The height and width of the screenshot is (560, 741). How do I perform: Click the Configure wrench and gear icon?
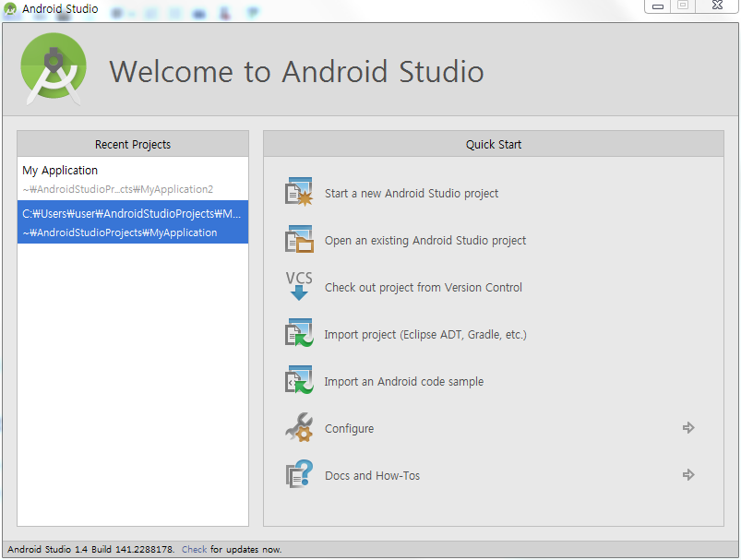point(299,427)
